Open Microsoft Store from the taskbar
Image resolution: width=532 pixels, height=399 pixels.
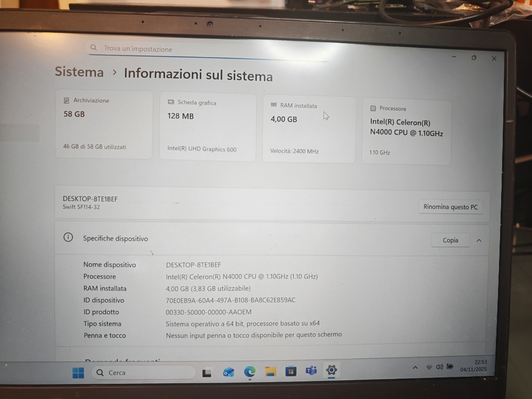[x=291, y=371]
